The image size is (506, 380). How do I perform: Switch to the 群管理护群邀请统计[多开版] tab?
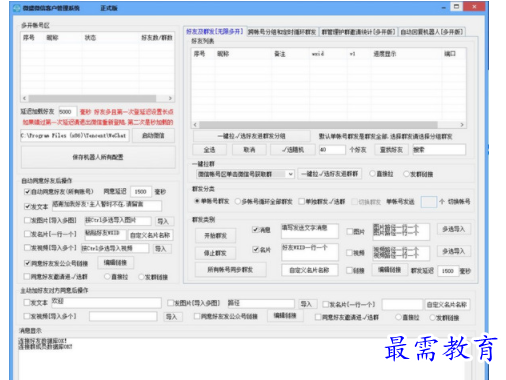click(358, 32)
